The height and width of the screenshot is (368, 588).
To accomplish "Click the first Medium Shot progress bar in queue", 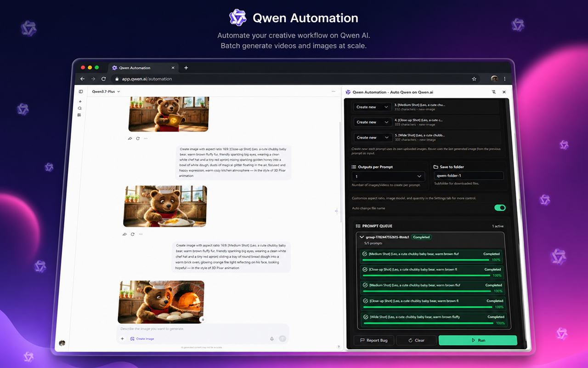I will pos(426,260).
